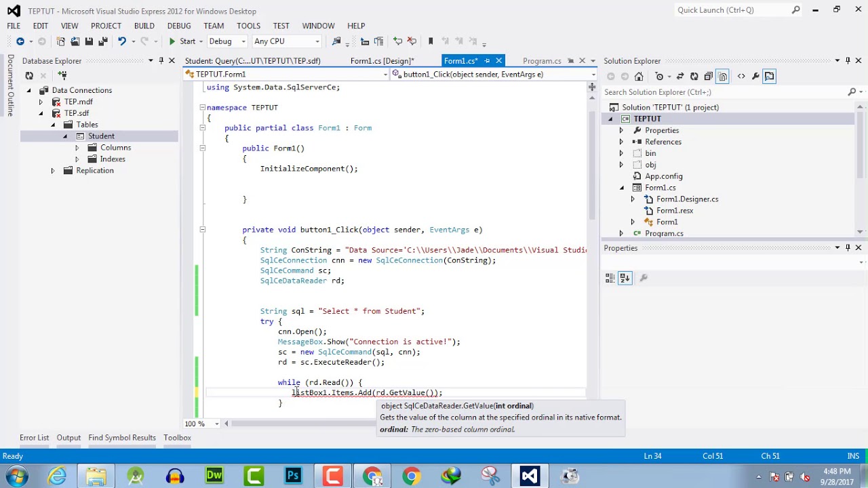Click the Dreamweaver icon on the taskbar

tap(214, 476)
